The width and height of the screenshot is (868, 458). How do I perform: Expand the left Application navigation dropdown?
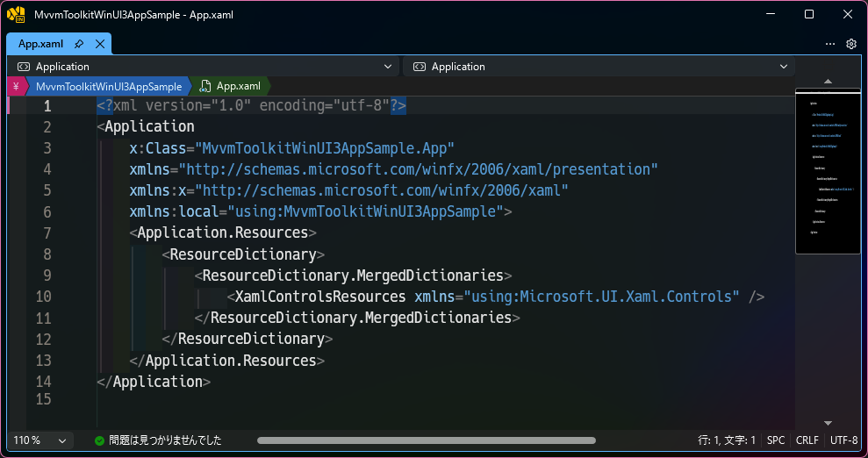[388, 67]
